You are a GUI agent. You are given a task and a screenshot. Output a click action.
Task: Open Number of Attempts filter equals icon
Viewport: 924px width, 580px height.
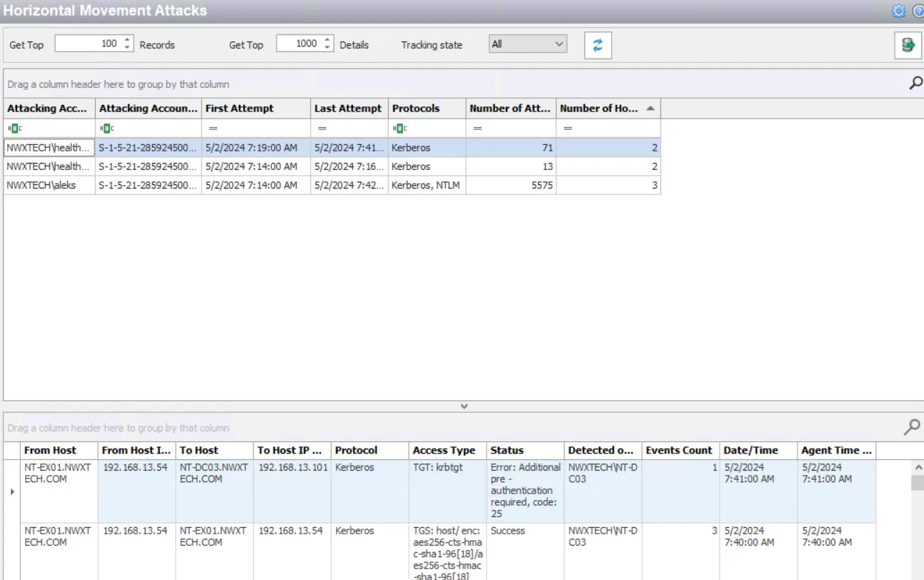pyautogui.click(x=477, y=128)
